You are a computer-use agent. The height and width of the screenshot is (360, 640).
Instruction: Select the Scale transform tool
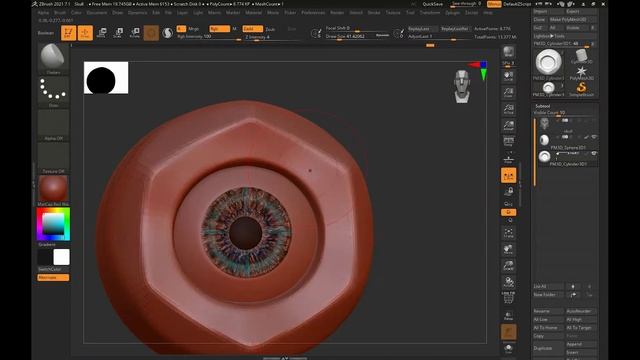[x=118, y=33]
